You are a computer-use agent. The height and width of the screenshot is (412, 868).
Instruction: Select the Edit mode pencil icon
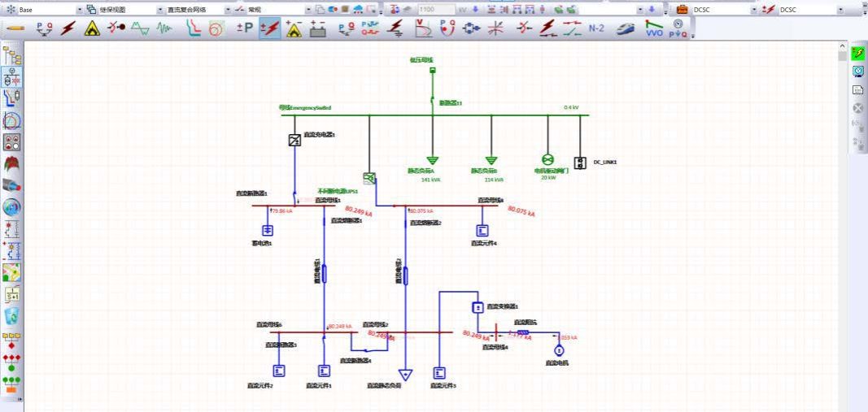tap(15, 28)
